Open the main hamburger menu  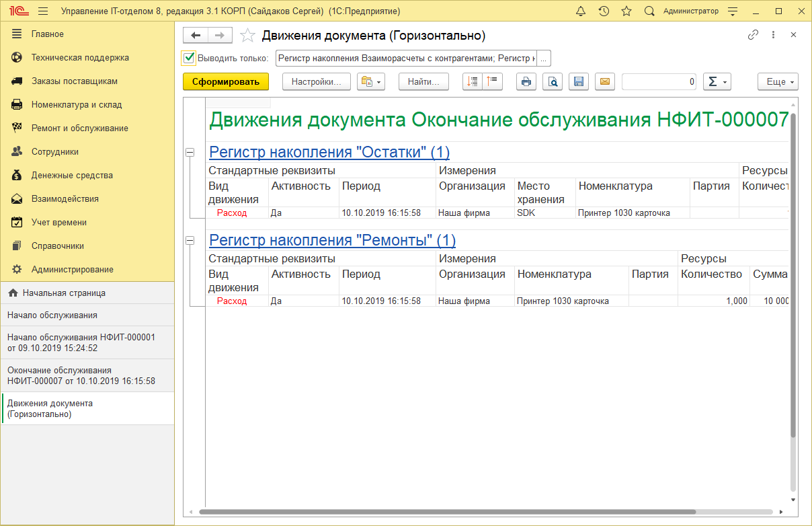click(42, 11)
